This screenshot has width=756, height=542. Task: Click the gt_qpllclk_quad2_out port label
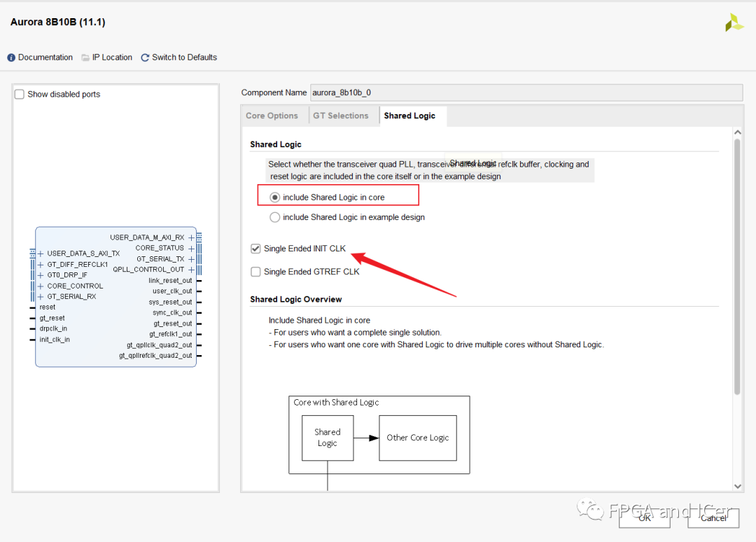(159, 345)
